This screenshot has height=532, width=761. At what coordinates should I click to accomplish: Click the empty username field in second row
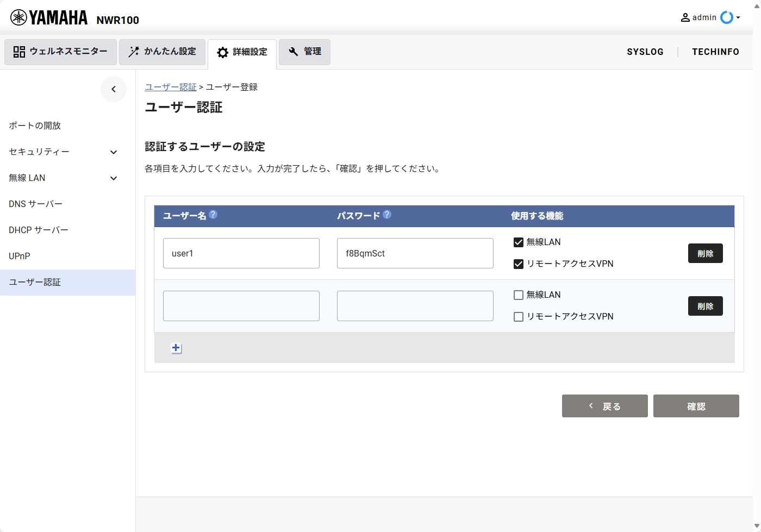coord(241,306)
